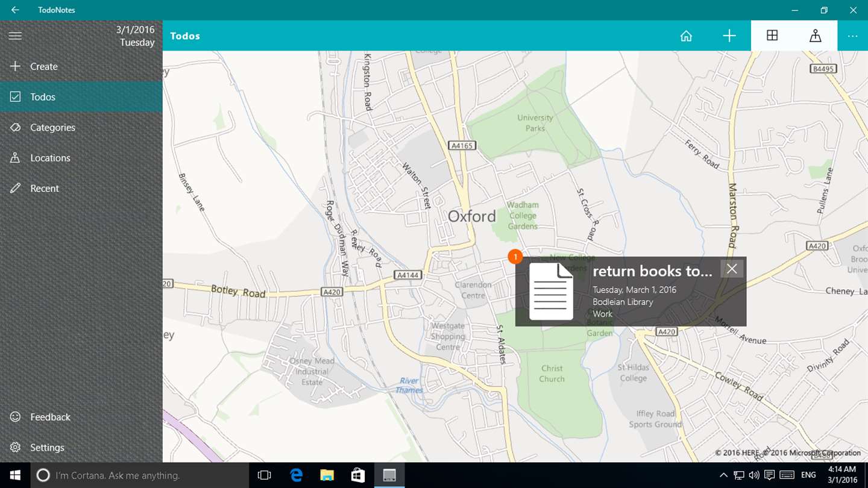868x488 pixels.
Task: Click the 'Cowley Road' street label
Action: [x=738, y=386]
